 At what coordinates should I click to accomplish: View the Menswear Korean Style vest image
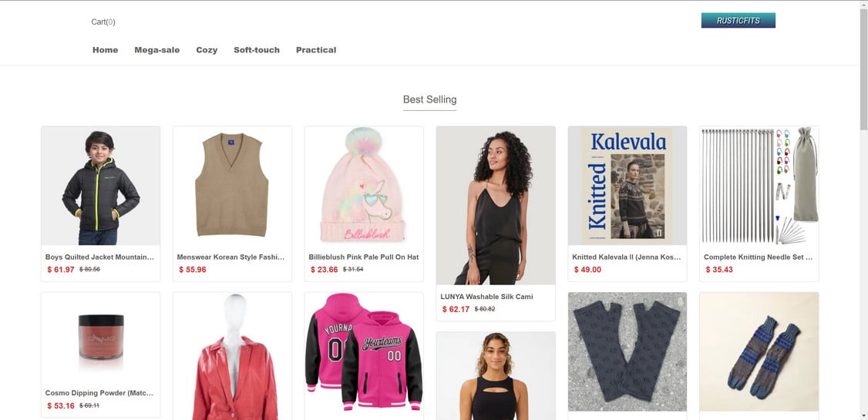point(232,186)
